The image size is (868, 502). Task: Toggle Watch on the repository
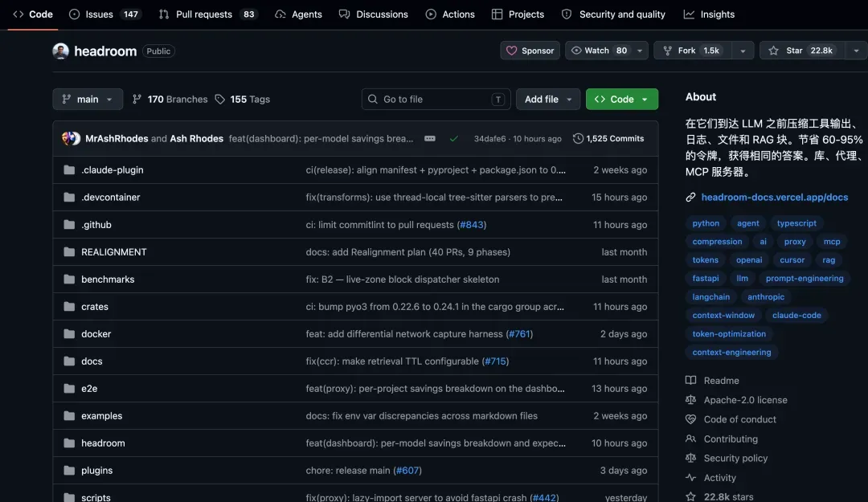[x=599, y=51]
